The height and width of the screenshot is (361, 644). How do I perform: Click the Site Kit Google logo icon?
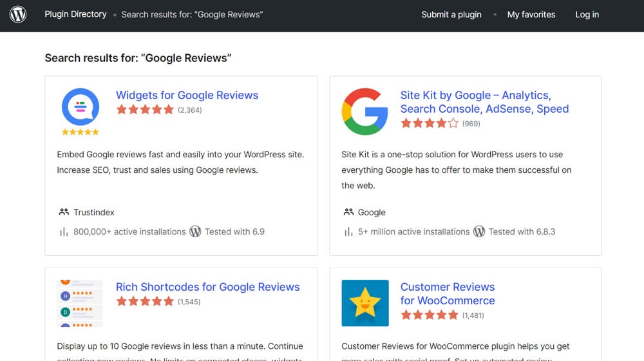[x=365, y=112]
